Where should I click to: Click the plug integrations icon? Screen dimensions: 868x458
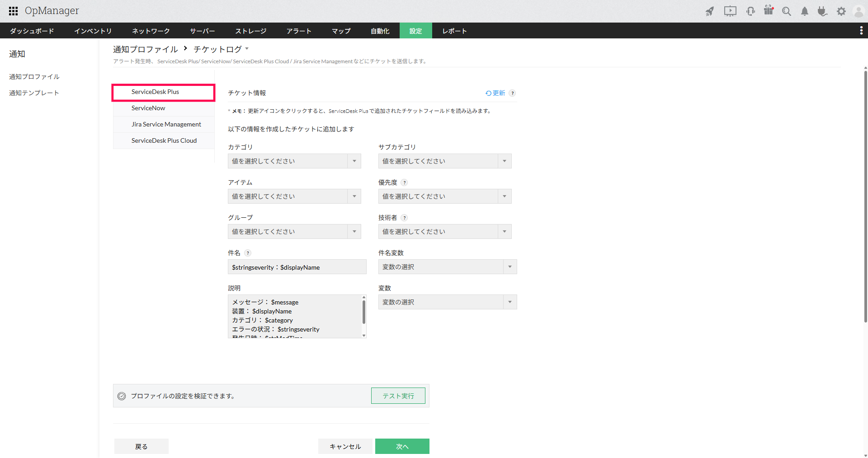[822, 11]
